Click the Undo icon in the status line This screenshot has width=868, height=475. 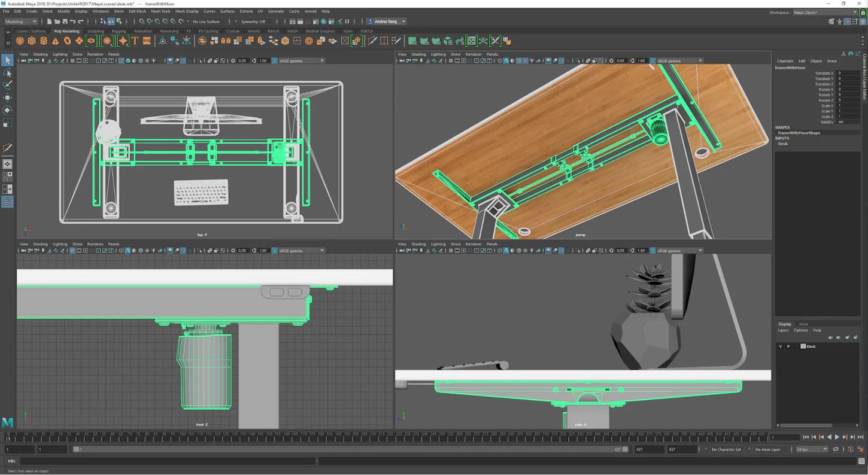[x=73, y=22]
